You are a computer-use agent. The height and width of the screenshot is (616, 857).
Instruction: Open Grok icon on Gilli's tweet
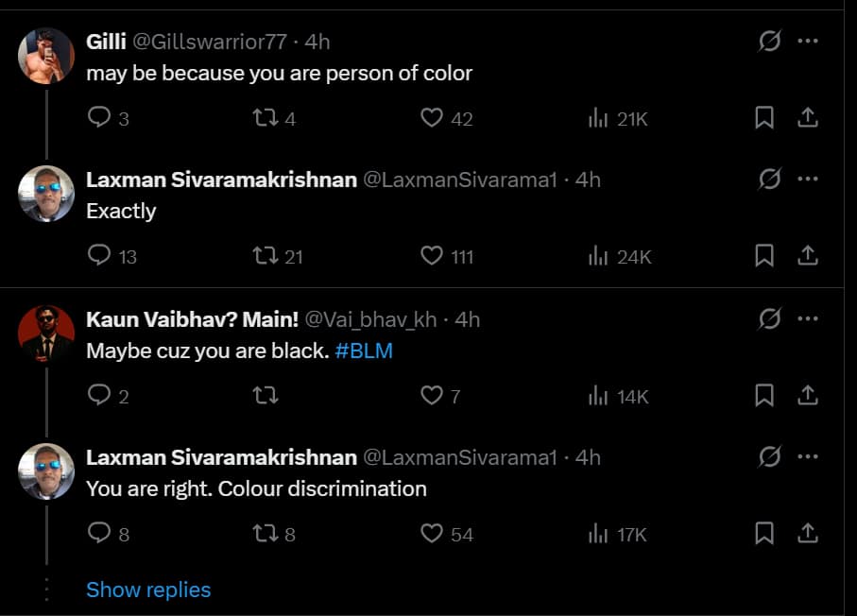tap(770, 42)
